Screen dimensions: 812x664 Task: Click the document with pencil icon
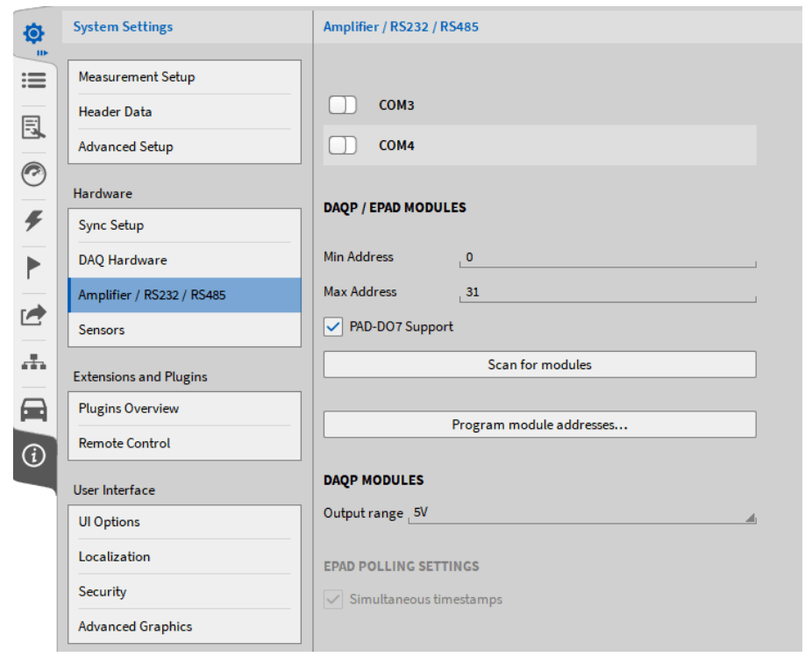point(33,127)
